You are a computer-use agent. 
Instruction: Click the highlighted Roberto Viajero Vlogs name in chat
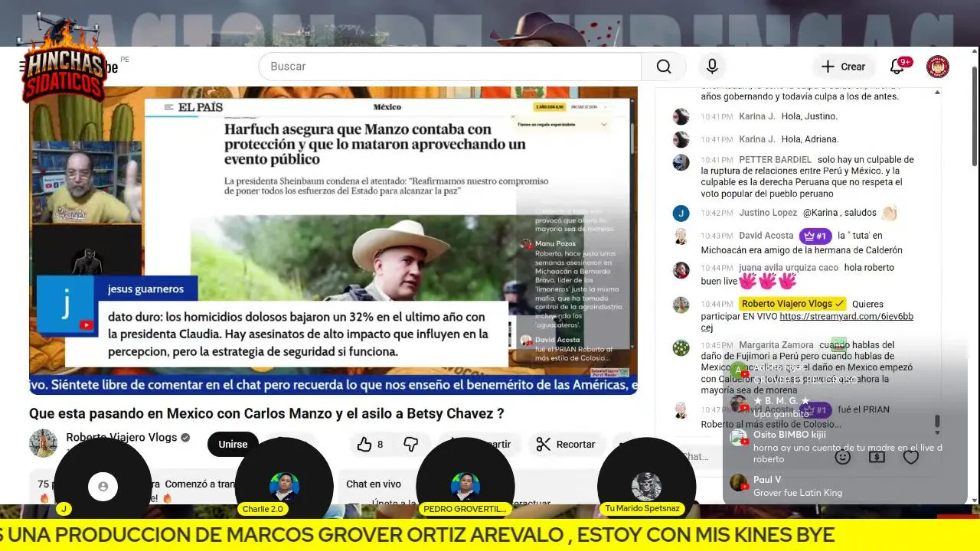point(792,304)
